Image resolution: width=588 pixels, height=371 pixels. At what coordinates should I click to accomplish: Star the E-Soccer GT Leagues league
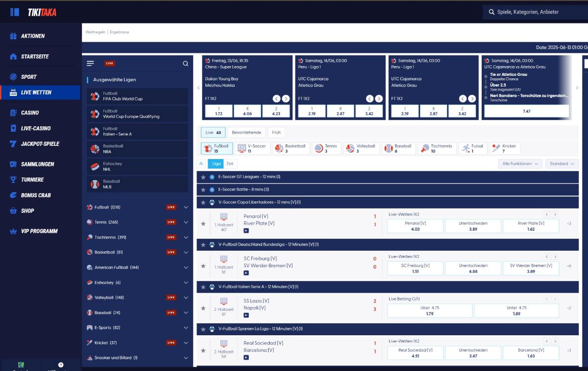203,177
